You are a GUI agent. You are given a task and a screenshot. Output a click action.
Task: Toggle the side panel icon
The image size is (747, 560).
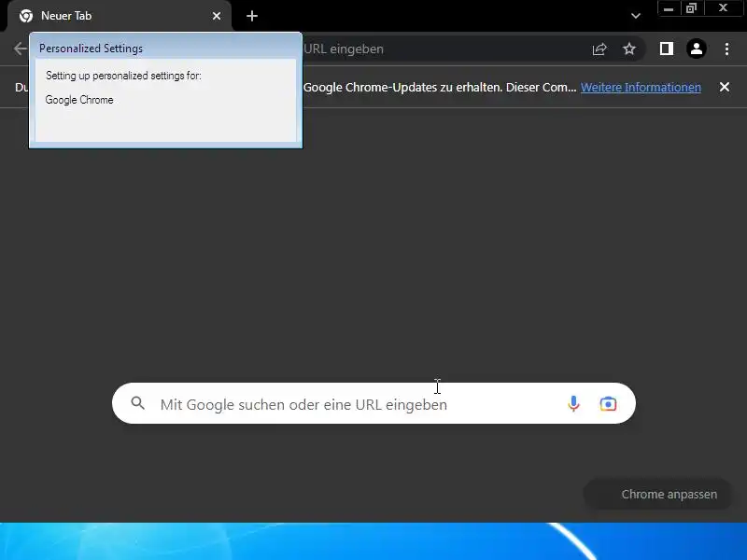(x=667, y=49)
